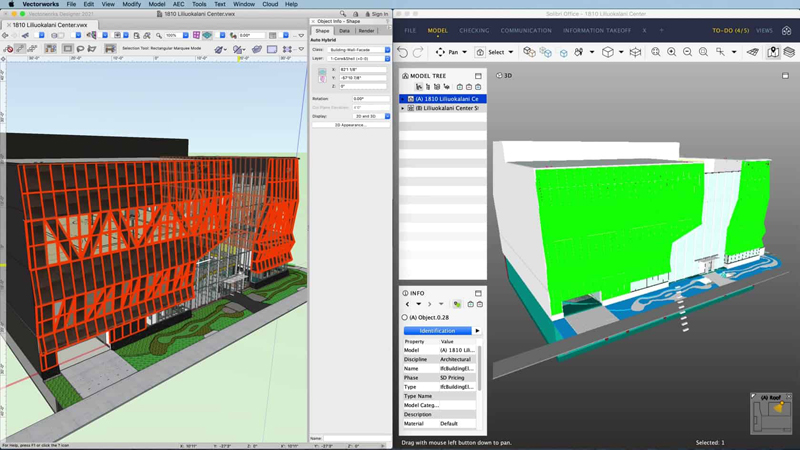
Task: Click the zoom in magnifier icon in Solibri
Action: [671, 52]
